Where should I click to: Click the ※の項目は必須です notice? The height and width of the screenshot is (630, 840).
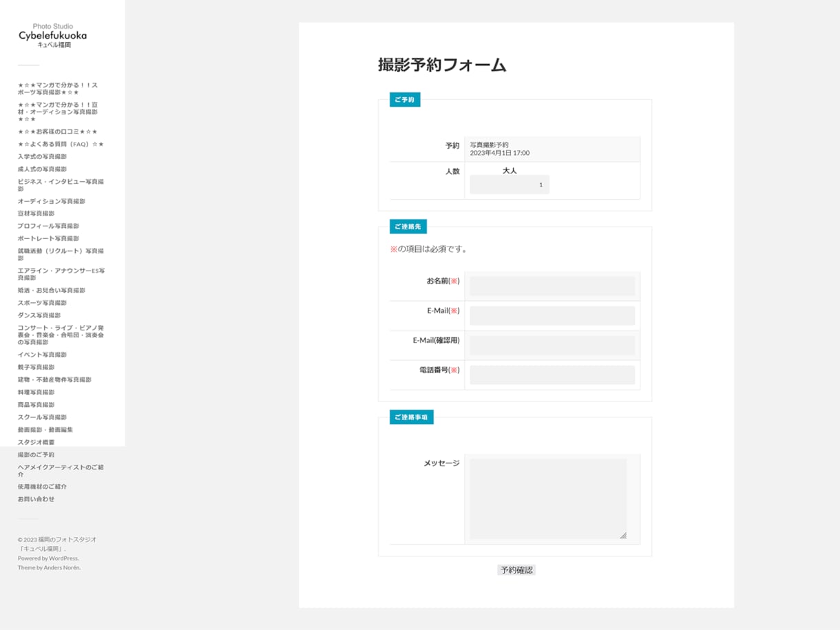click(x=429, y=249)
